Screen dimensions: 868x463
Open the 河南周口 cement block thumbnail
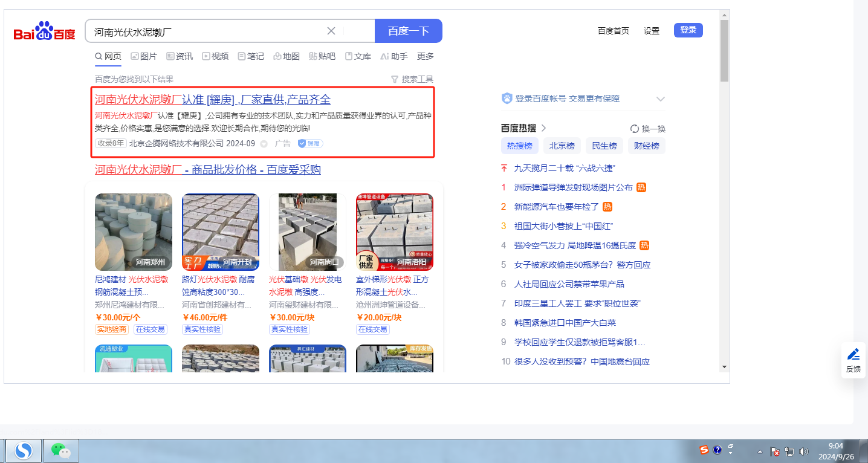(x=308, y=232)
